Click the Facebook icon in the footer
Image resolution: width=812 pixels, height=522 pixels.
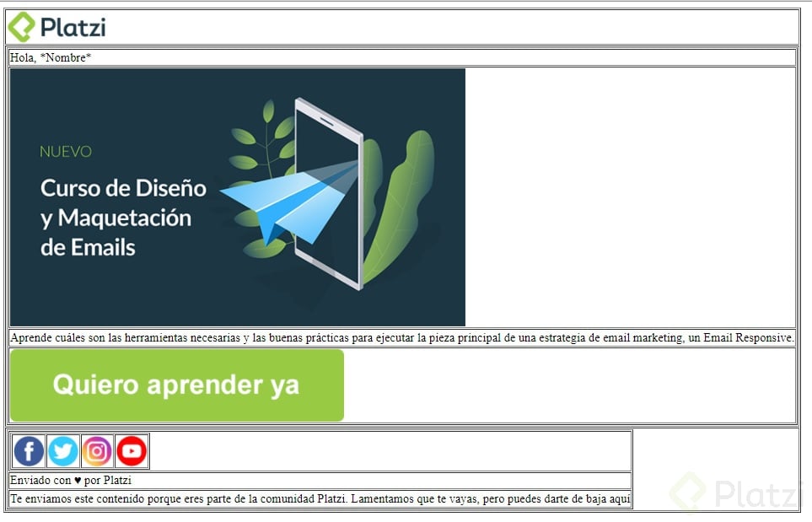(28, 450)
